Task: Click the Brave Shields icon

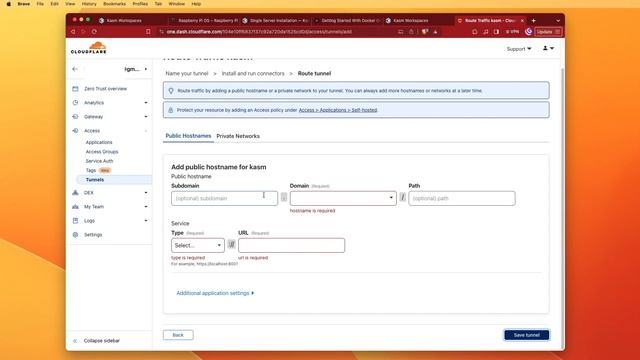Action: [x=425, y=31]
